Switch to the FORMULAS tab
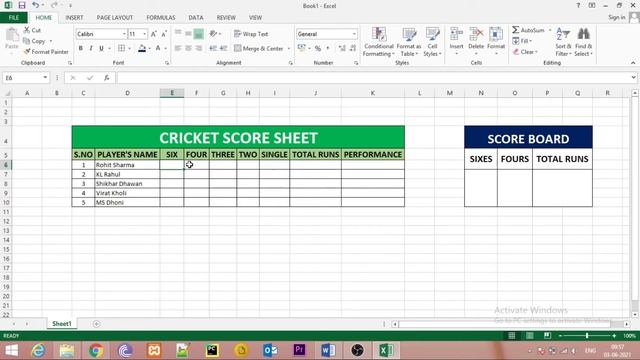 (x=161, y=18)
